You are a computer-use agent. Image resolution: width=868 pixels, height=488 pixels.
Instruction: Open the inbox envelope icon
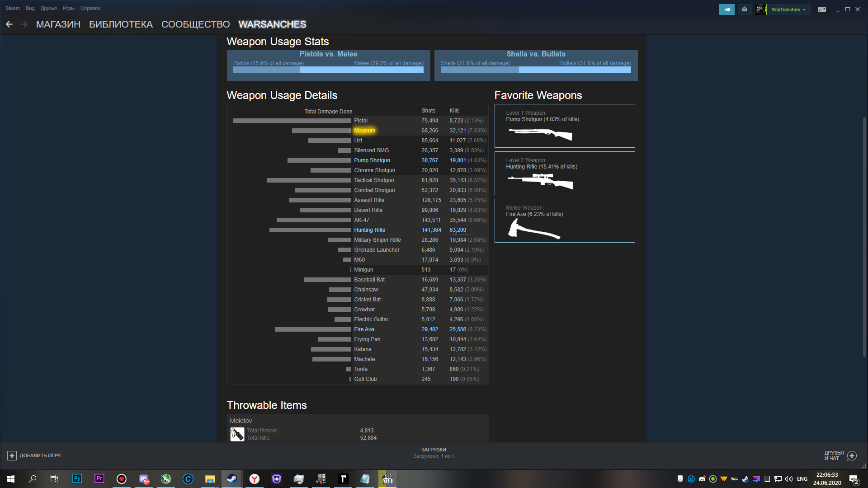[744, 9]
